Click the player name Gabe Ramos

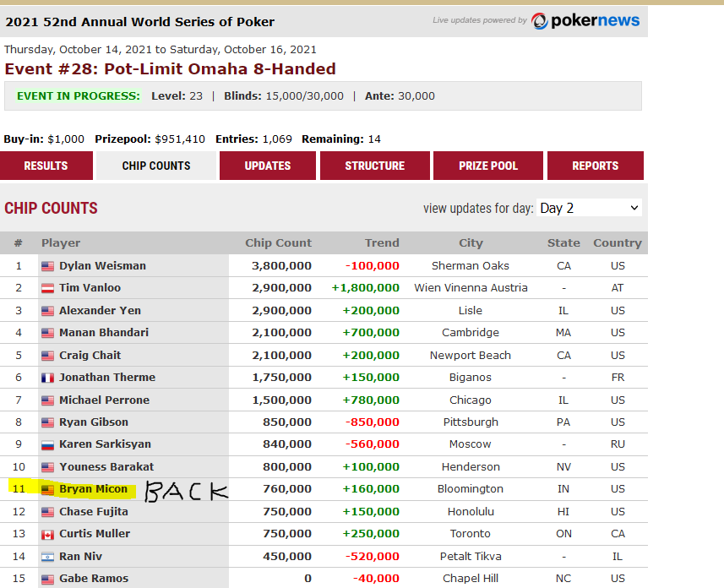[x=94, y=579]
